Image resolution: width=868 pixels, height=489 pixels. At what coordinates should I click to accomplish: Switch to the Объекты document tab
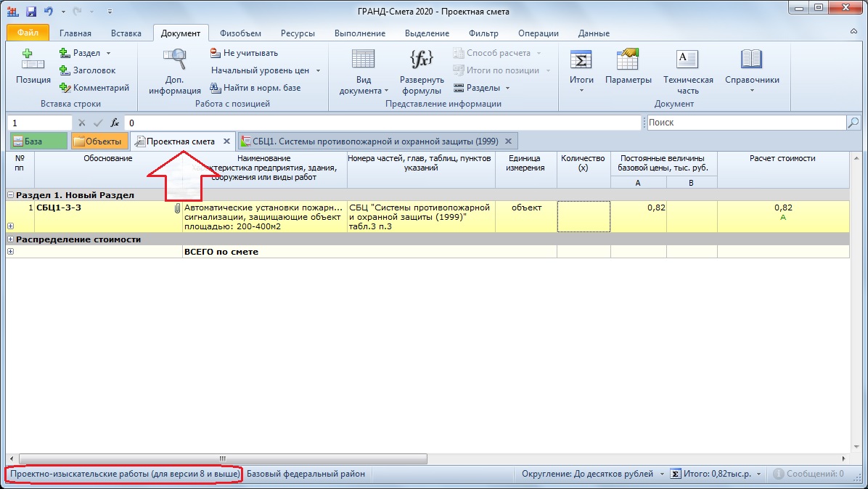point(99,141)
